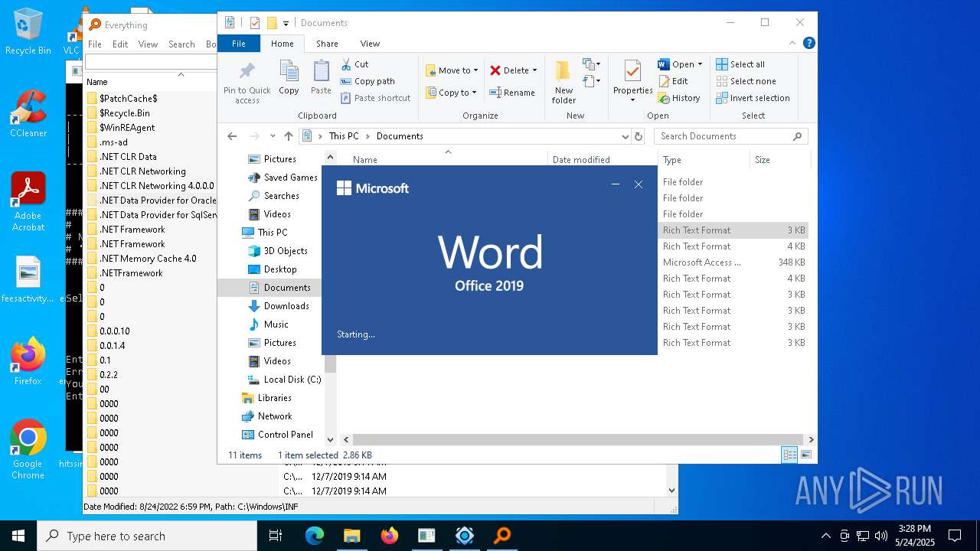Open Explorer Help question mark icon

tap(808, 44)
